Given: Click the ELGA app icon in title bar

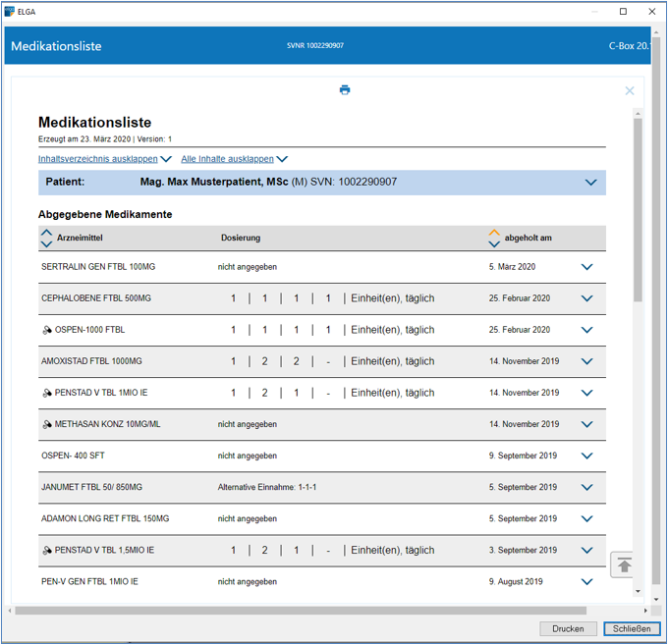Looking at the screenshot, I should pyautogui.click(x=10, y=12).
